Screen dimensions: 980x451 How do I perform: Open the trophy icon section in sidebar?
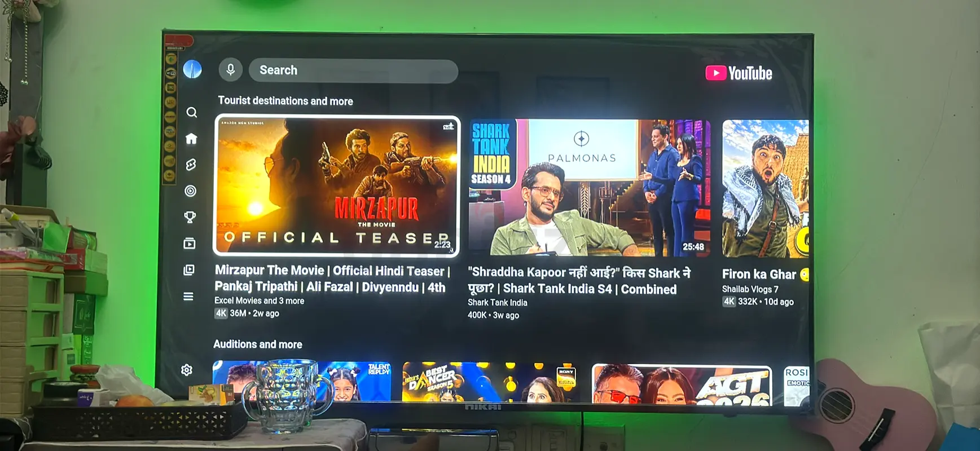click(190, 217)
